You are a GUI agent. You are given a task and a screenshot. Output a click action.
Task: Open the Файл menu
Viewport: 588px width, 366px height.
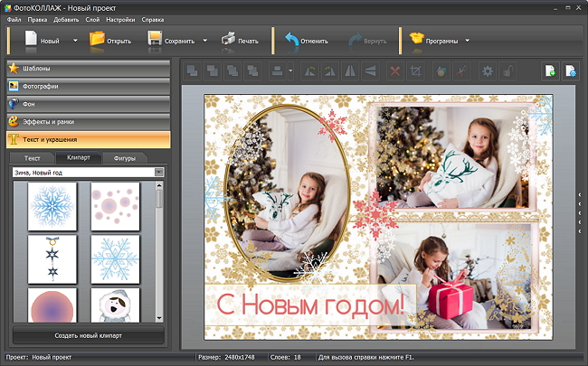coord(14,20)
